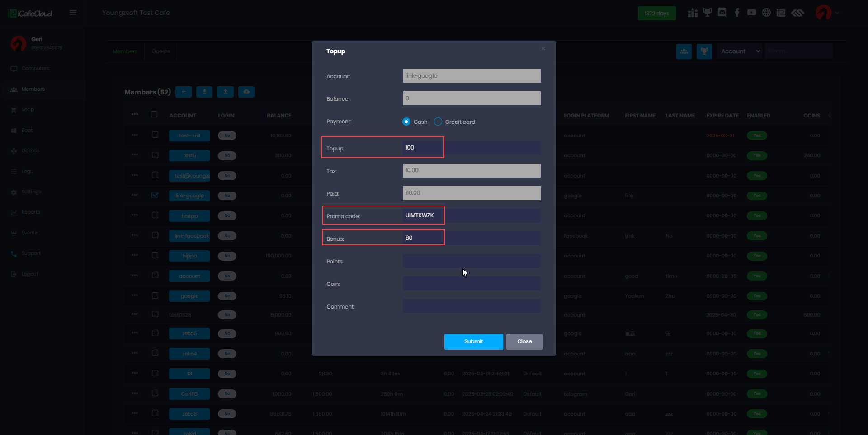The width and height of the screenshot is (868, 435).
Task: Click the globe website icon
Action: 766,13
